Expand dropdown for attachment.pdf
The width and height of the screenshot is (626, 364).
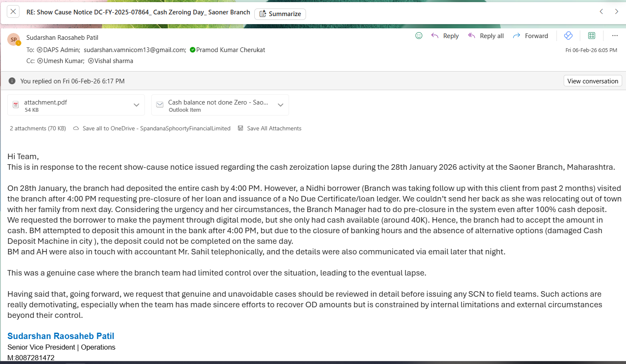(x=136, y=105)
